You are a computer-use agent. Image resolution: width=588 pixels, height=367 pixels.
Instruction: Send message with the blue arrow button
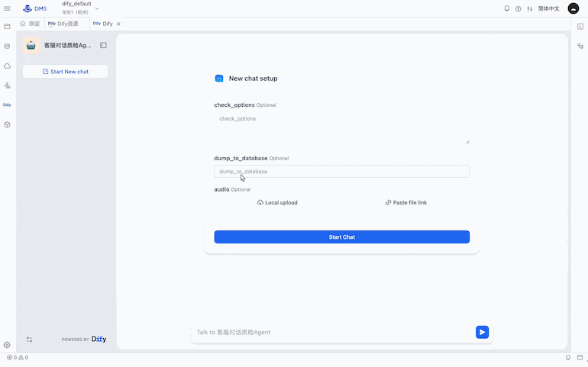tap(482, 332)
